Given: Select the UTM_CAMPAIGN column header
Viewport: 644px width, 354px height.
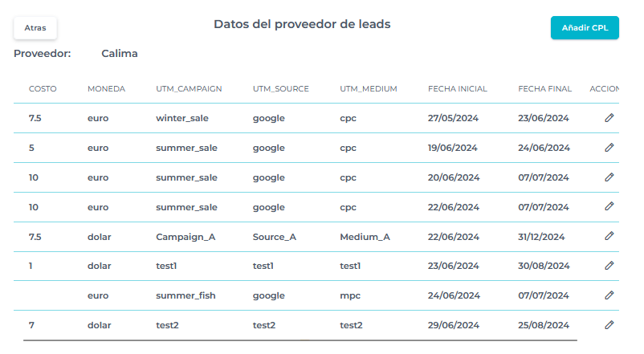Looking at the screenshot, I should (189, 88).
